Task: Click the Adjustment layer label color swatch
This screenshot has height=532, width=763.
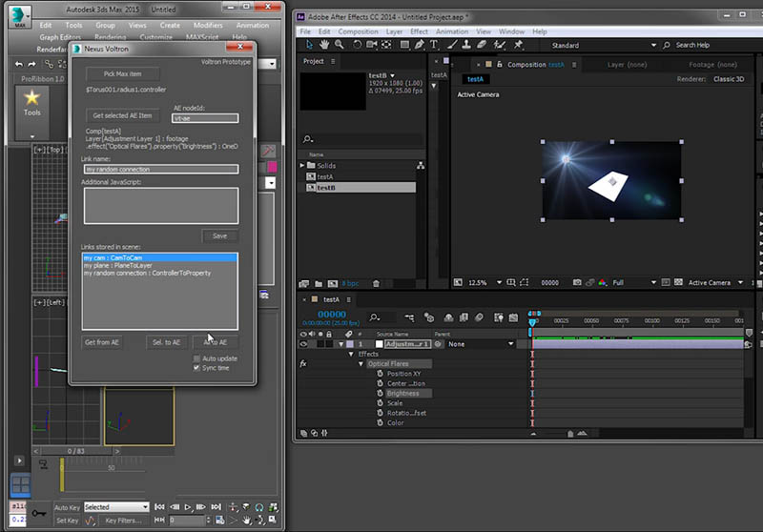Action: click(350, 344)
